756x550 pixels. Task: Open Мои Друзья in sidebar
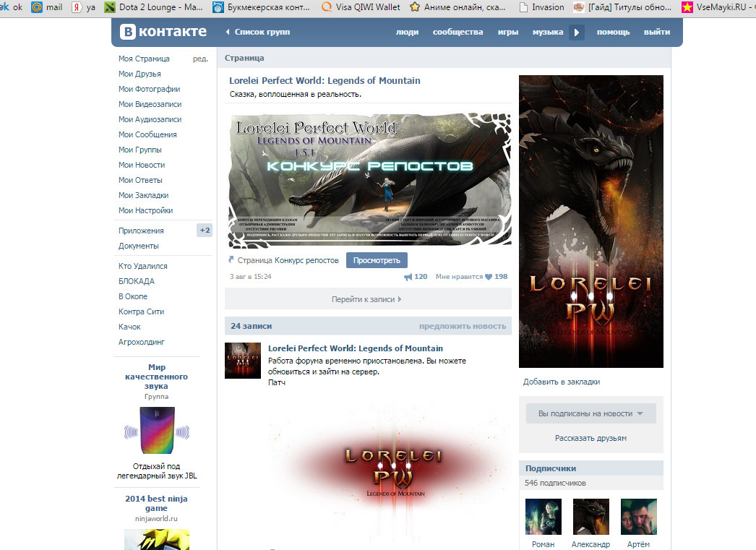tap(139, 74)
